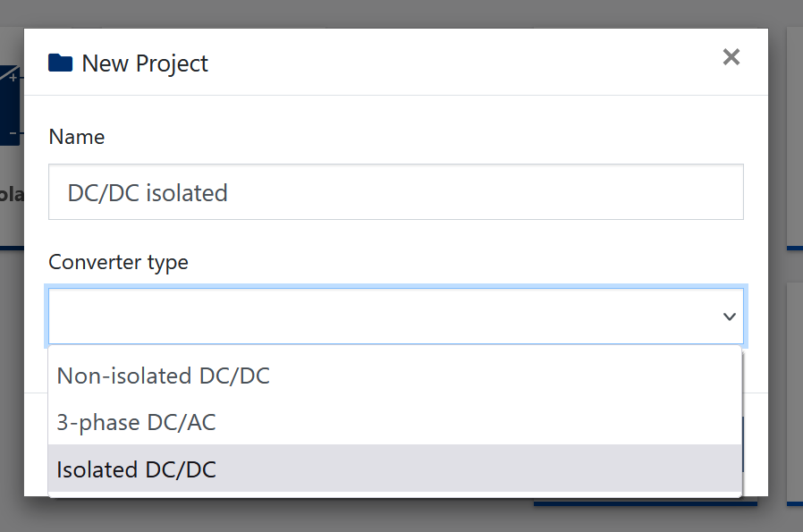Image resolution: width=803 pixels, height=532 pixels.
Task: Place cursor after 'isolated' in Name box
Action: pyautogui.click(x=230, y=192)
